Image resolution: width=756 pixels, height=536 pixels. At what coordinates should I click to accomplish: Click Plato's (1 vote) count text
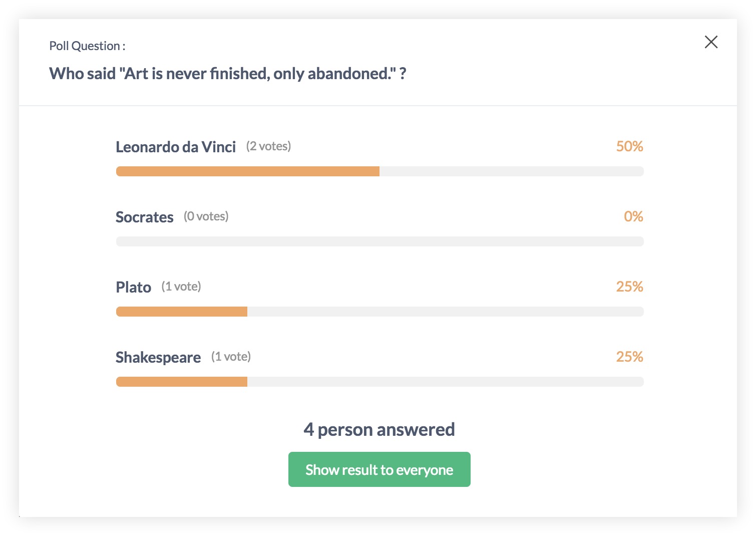point(181,287)
